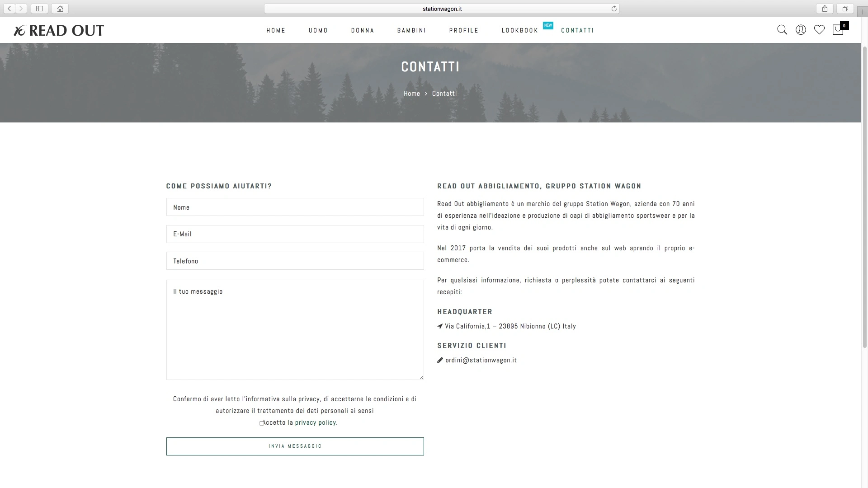This screenshot has width=868, height=488.
Task: Click the Read Out logo
Action: [59, 30]
